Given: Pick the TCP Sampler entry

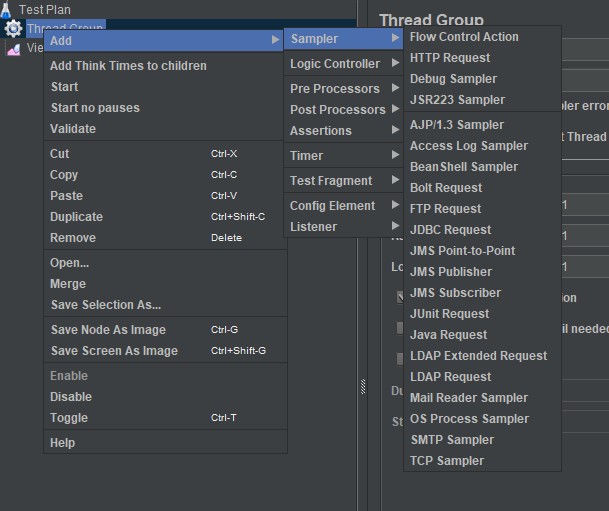Looking at the screenshot, I should [x=446, y=461].
